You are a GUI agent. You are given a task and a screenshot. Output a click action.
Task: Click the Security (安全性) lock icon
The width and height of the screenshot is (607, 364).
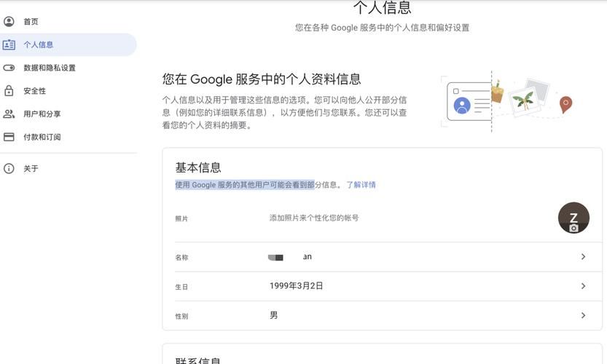click(x=9, y=91)
